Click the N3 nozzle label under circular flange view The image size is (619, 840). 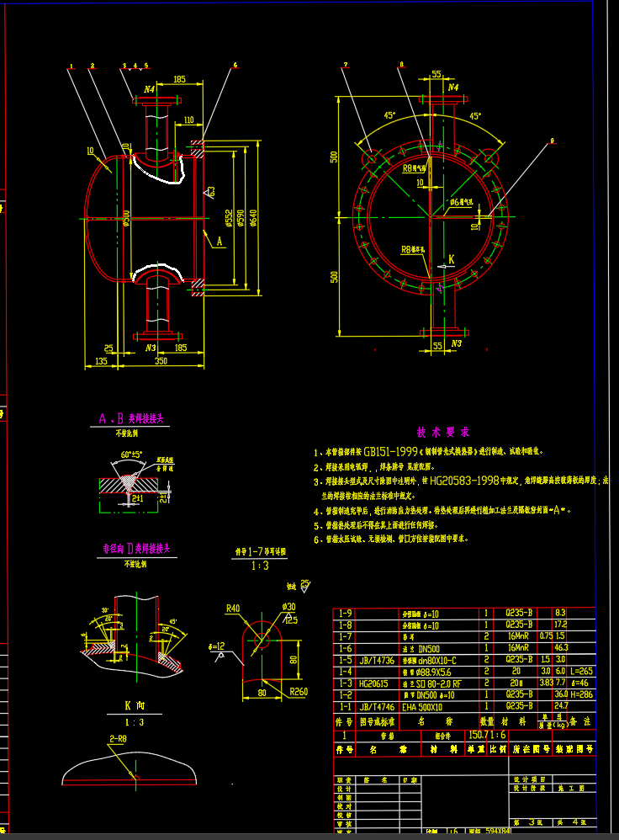[455, 344]
